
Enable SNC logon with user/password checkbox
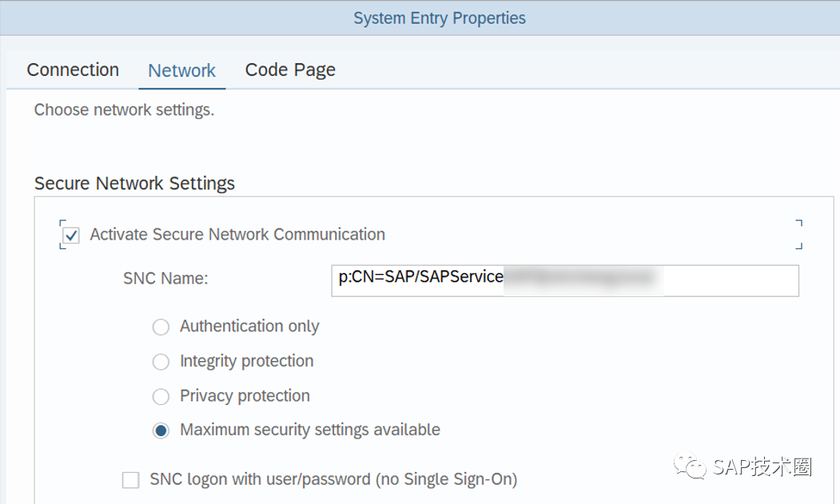(x=131, y=479)
